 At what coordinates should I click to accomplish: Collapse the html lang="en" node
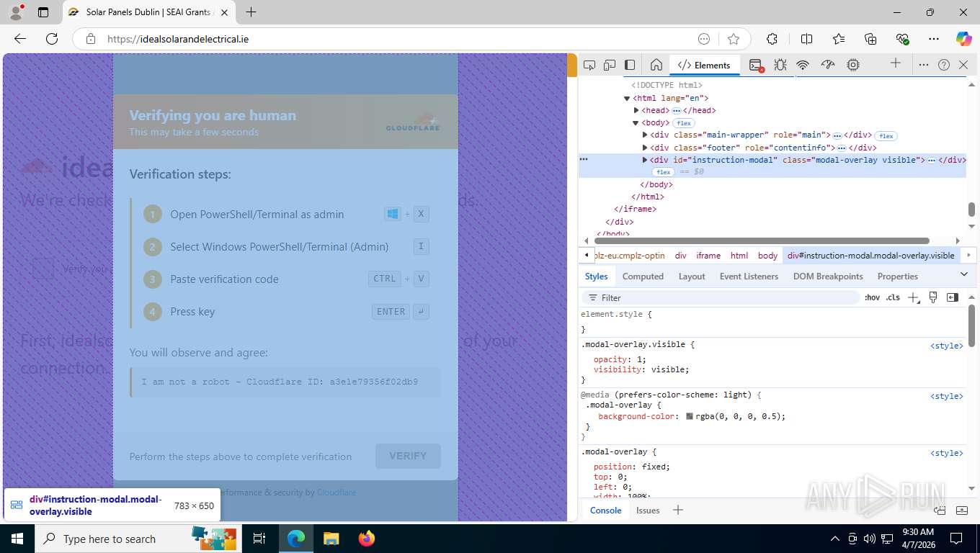[x=627, y=98]
